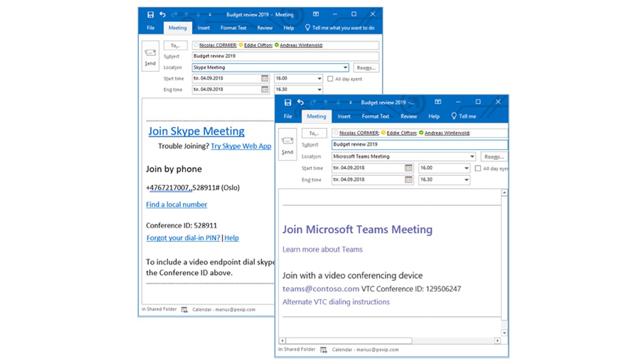
Task: Click Save icon in Skype meeting window
Action: [x=150, y=15]
